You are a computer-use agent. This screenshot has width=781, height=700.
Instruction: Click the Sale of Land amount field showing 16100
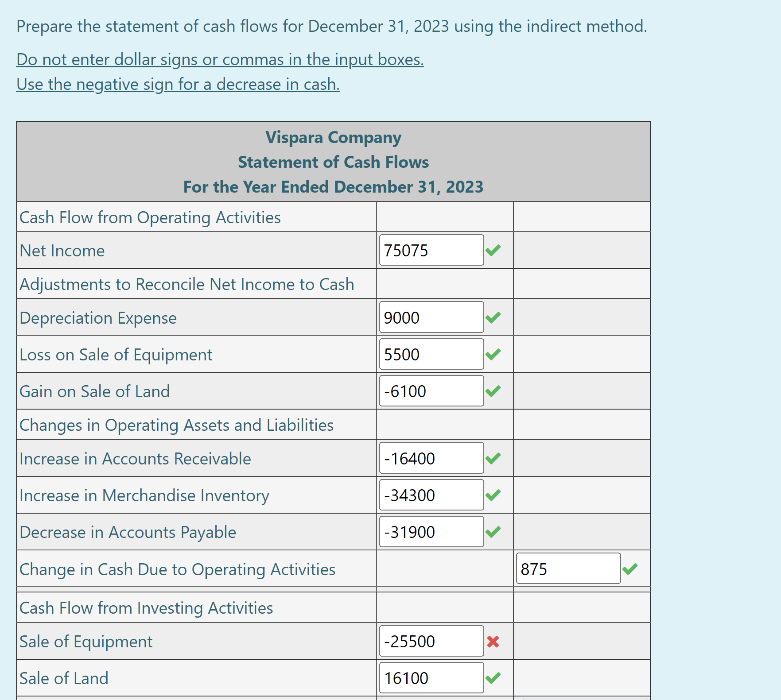tap(431, 677)
